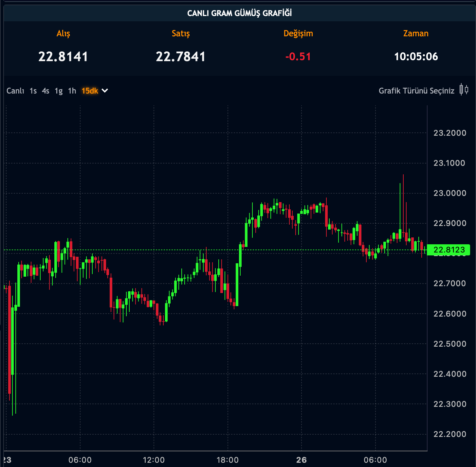The image size is (476, 467).
Task: Click the 23.0000 price axis label
Action: coord(450,193)
